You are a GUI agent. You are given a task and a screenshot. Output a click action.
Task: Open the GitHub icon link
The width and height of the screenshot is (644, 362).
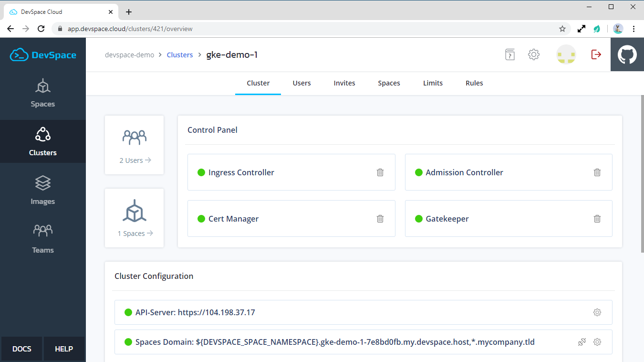[x=627, y=54]
